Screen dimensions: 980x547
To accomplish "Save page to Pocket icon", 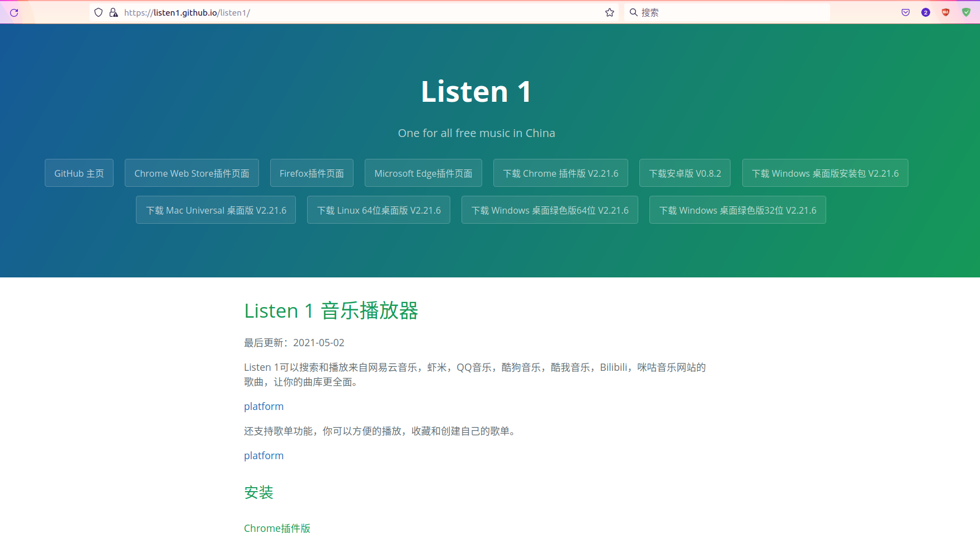I will [906, 12].
